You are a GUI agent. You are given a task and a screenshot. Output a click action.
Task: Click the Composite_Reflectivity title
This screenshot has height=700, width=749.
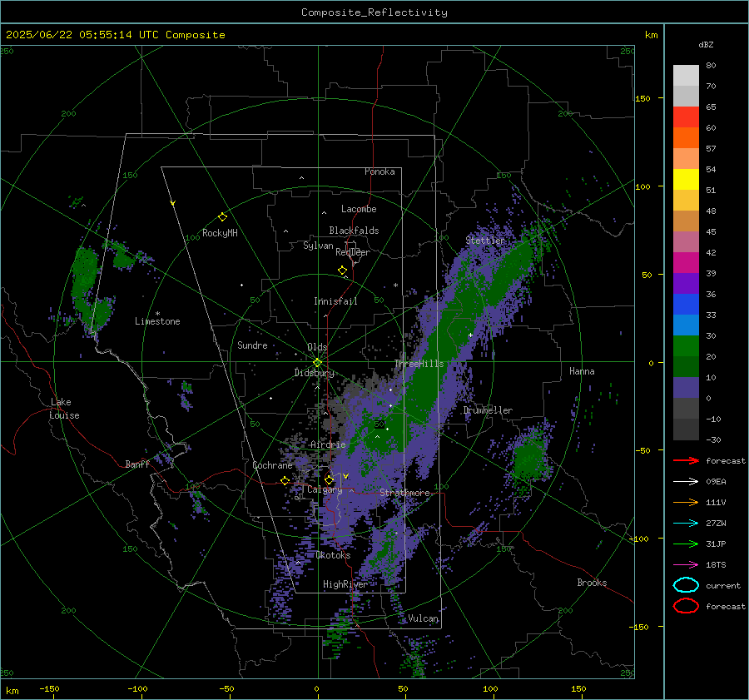374,12
